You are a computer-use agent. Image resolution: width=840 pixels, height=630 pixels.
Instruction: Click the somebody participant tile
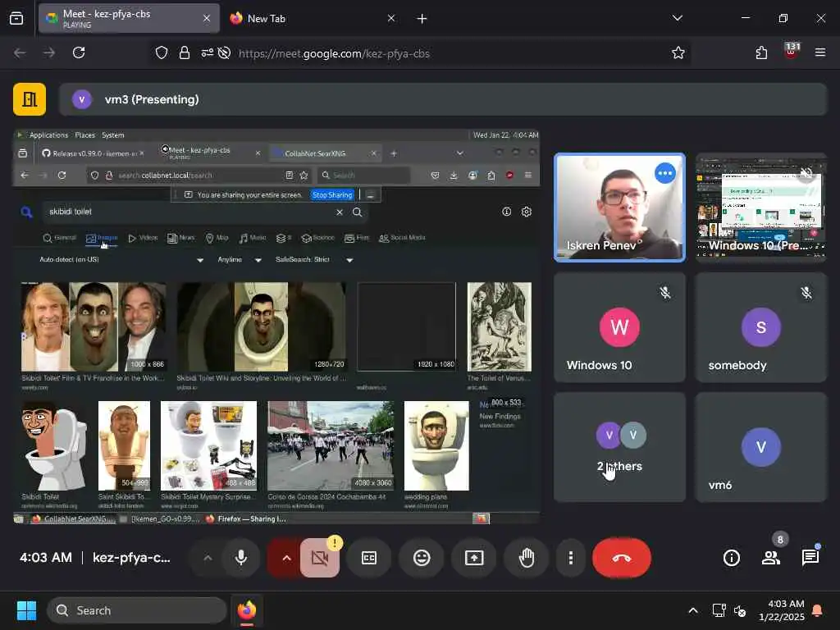coord(760,327)
